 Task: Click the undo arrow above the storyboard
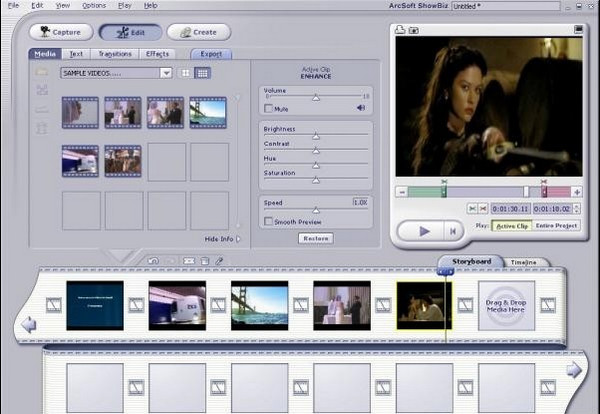pos(153,261)
